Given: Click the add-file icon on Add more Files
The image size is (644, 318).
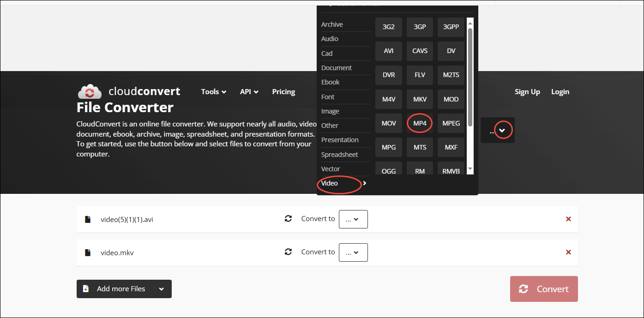Looking at the screenshot, I should pyautogui.click(x=85, y=289).
